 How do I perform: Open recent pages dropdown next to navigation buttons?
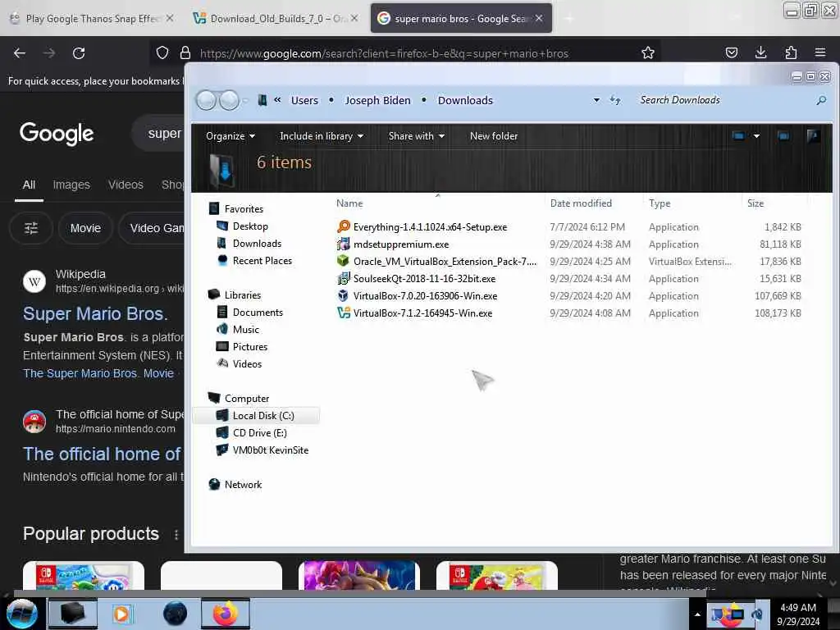(x=245, y=100)
